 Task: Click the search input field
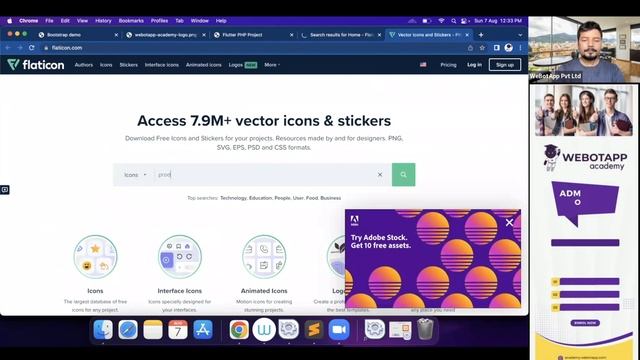(264, 175)
